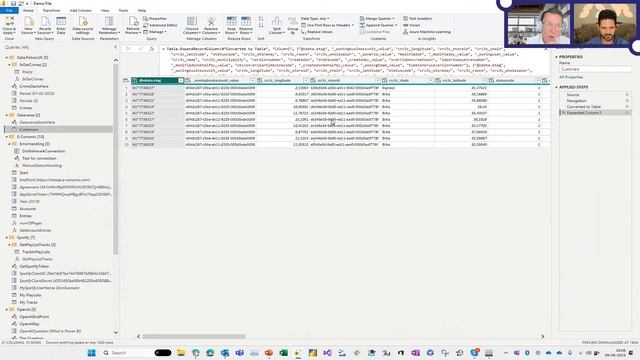Click the table corner menu icon
This screenshot has height=360, width=640.
tap(126, 80)
